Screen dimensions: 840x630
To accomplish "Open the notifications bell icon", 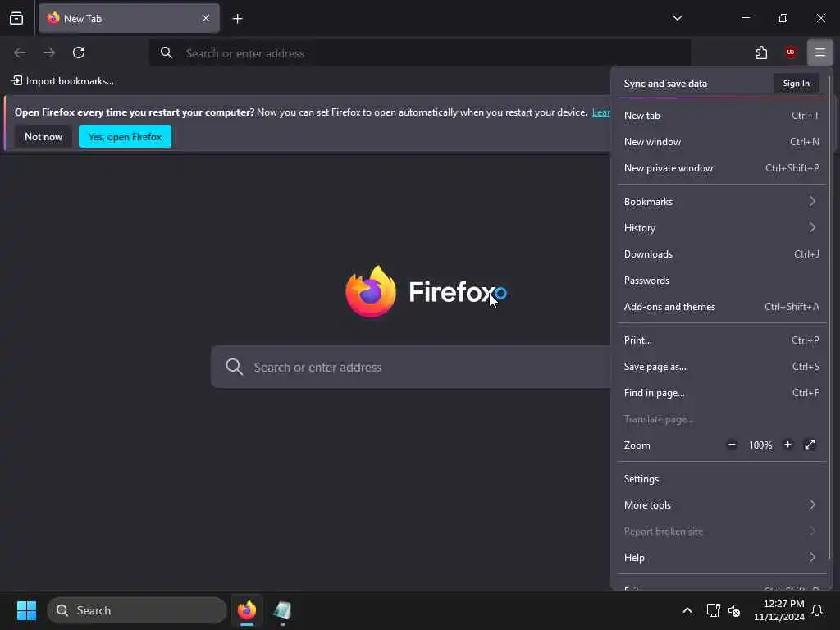I will coord(818,610).
